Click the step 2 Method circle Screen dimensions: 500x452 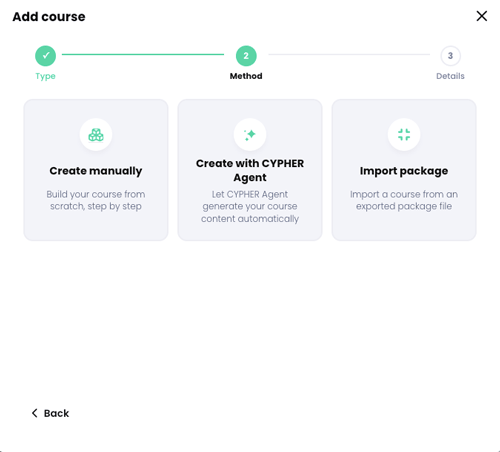pyautogui.click(x=246, y=56)
